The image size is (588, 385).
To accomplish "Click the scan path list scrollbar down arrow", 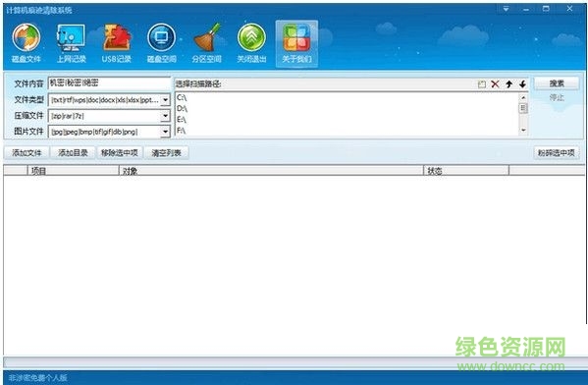I will click(x=523, y=131).
